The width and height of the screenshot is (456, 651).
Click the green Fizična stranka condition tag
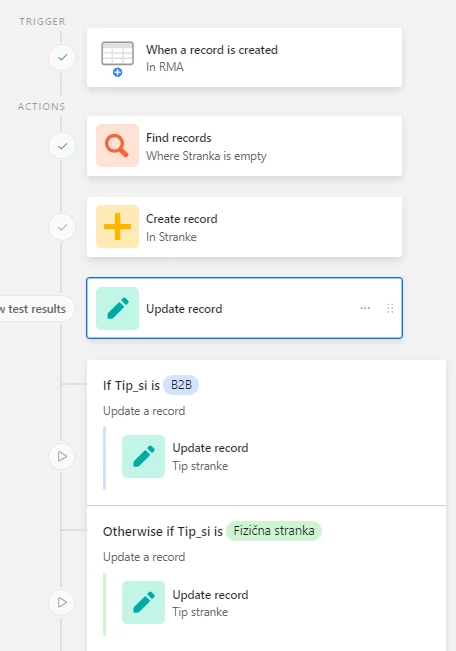pos(274,531)
